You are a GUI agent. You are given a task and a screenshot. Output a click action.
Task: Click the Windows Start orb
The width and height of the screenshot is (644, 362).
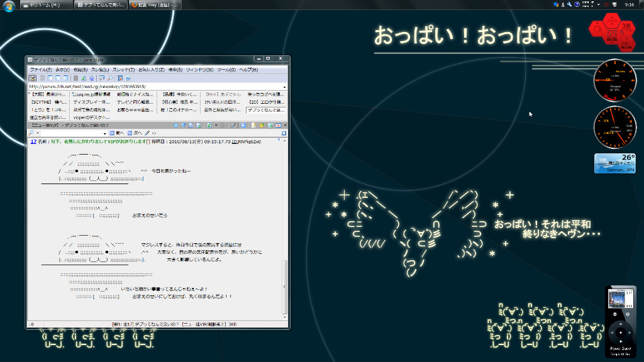pyautogui.click(x=9, y=6)
